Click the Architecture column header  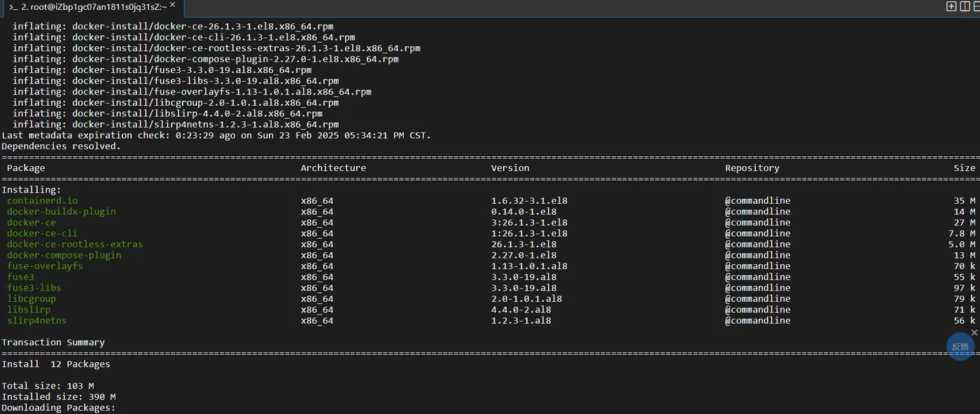point(333,168)
